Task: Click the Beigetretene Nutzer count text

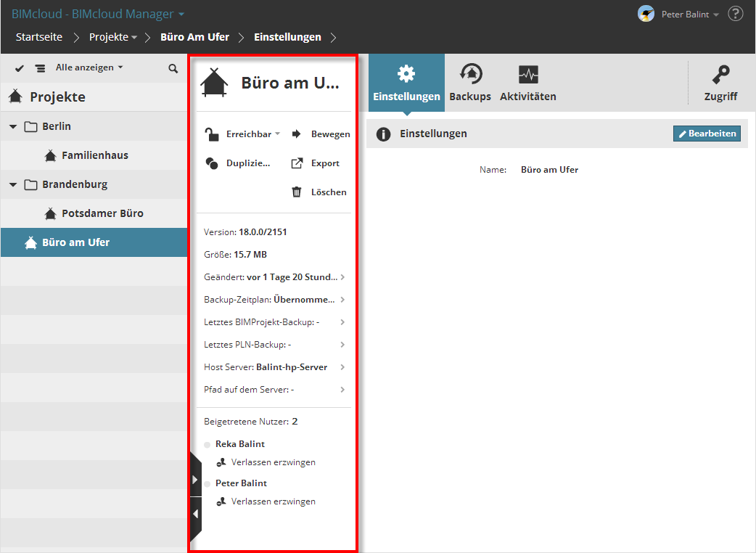Action: tap(251, 422)
